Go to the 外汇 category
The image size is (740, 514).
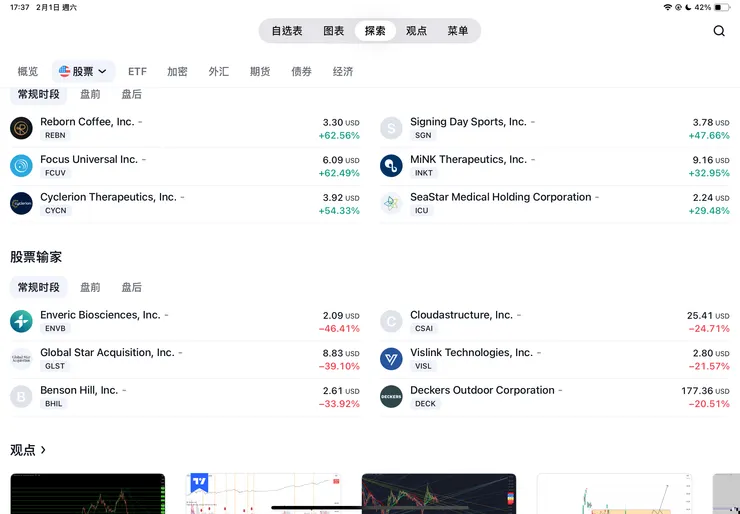(219, 71)
